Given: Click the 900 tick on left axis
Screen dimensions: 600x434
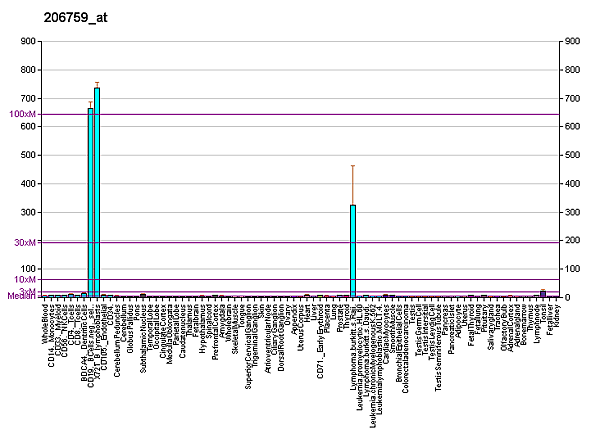Looking at the screenshot, I should click(x=26, y=42).
